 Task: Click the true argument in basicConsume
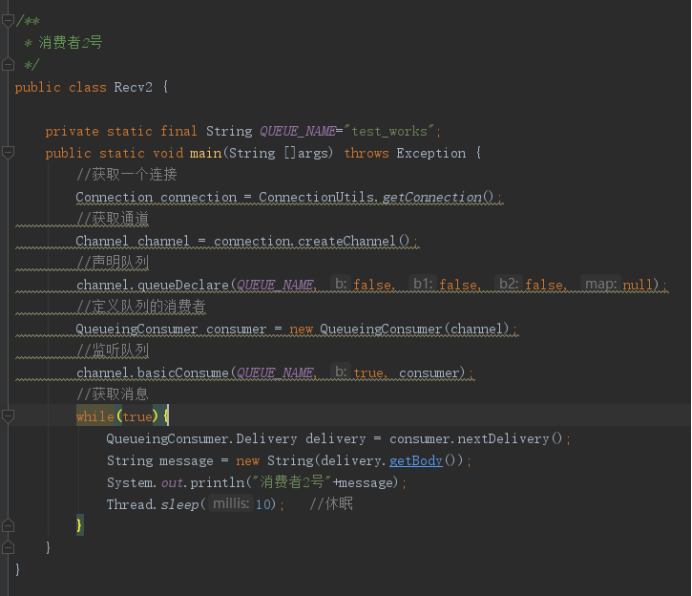368,373
